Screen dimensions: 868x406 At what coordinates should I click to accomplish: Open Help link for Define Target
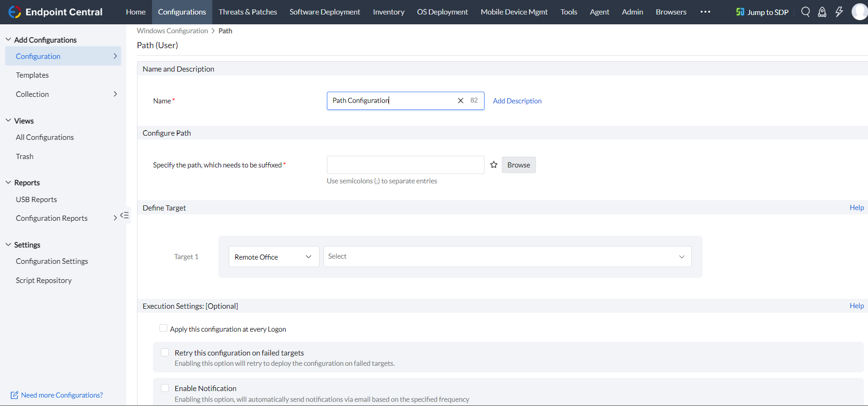(x=857, y=208)
